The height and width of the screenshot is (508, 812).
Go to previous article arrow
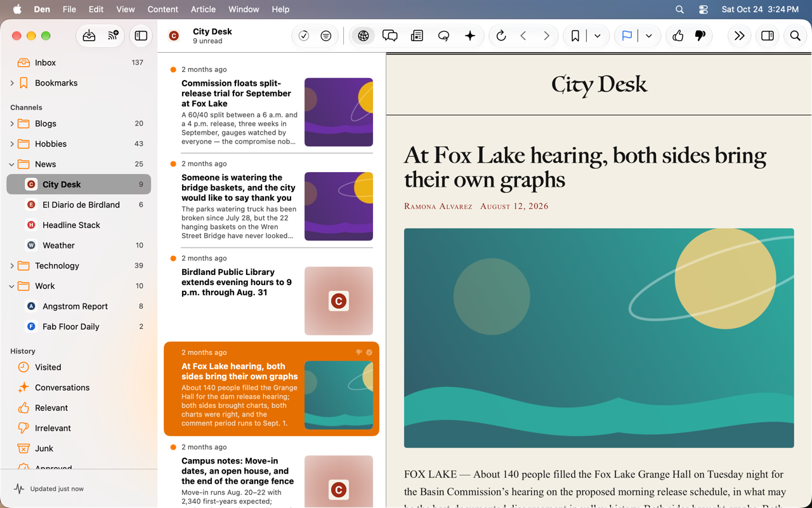pyautogui.click(x=524, y=36)
